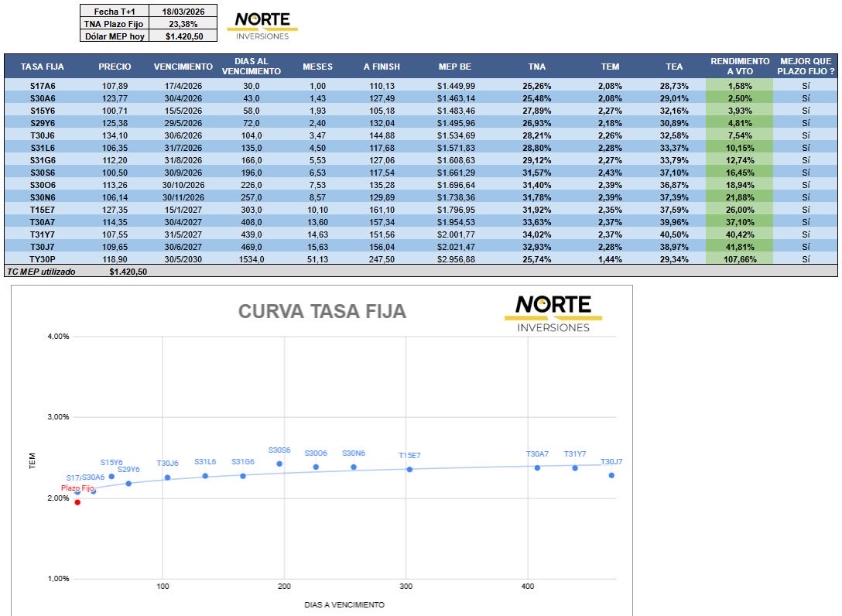The height and width of the screenshot is (616, 842).
Task: Select the S30A6 ticker cell
Action: click(x=43, y=98)
